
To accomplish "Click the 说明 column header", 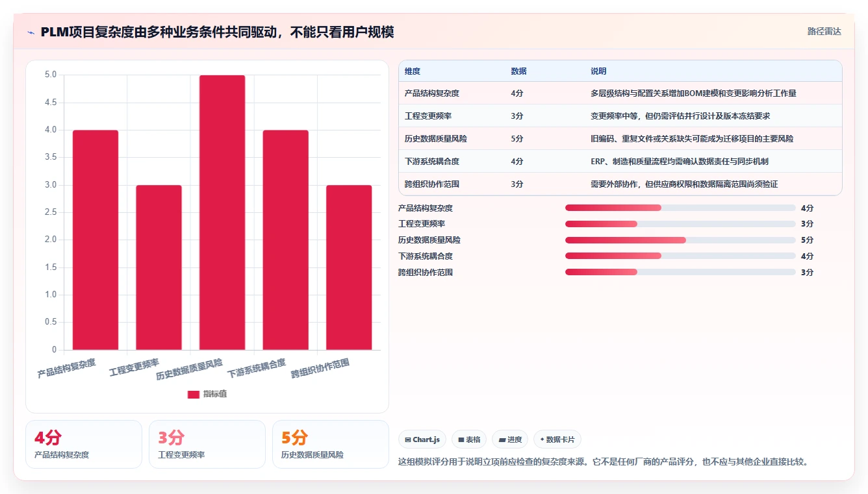I will pyautogui.click(x=598, y=71).
